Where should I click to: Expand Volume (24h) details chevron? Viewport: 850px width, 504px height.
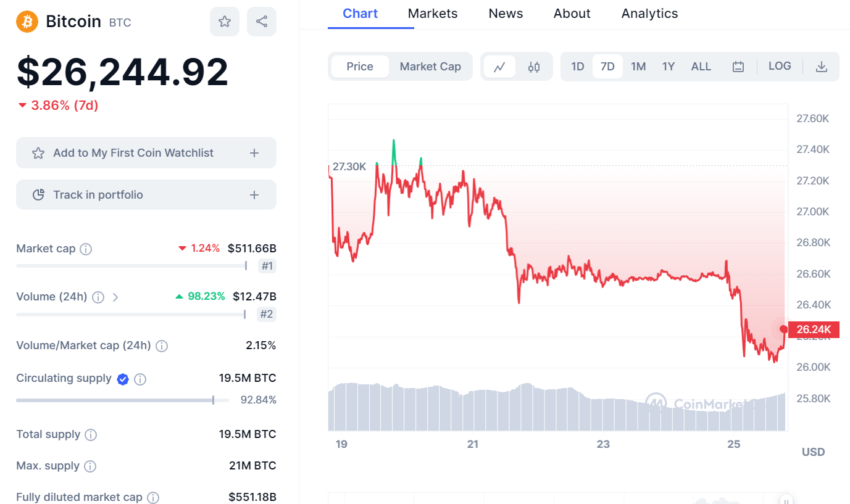115,297
